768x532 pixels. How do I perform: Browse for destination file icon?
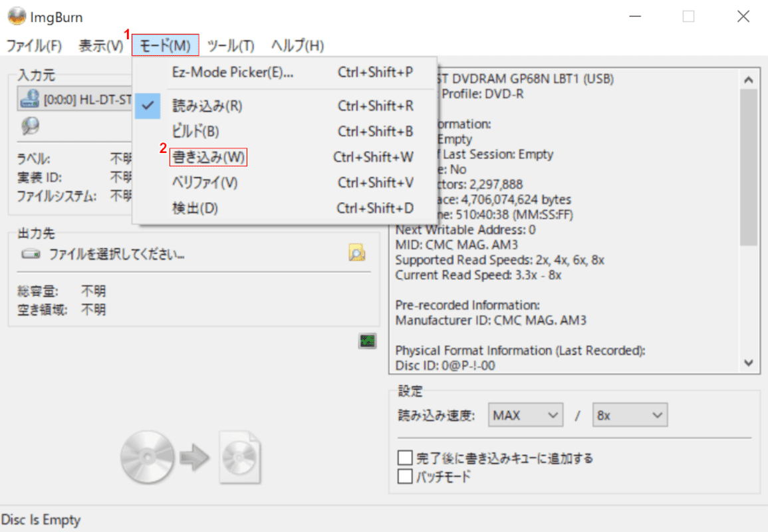coord(356,253)
